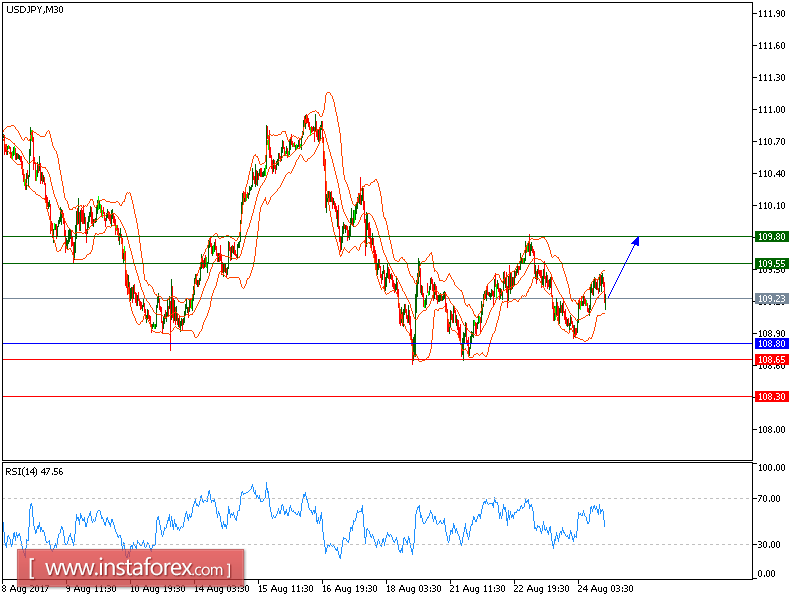Click the blue 108.80 price tag

point(770,343)
